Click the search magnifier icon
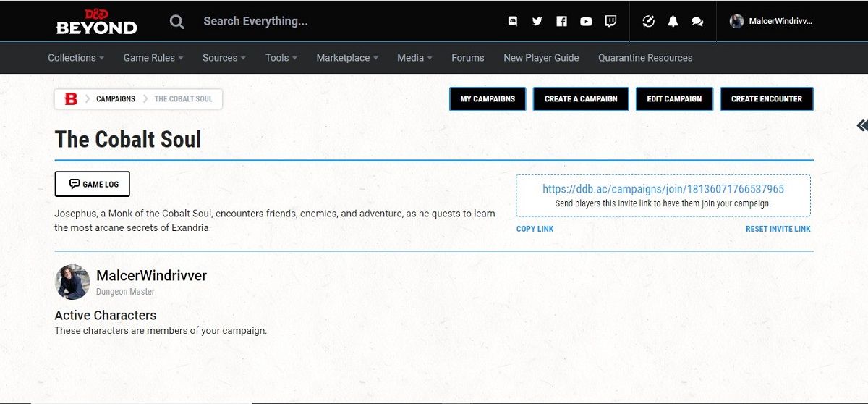 pyautogui.click(x=176, y=22)
